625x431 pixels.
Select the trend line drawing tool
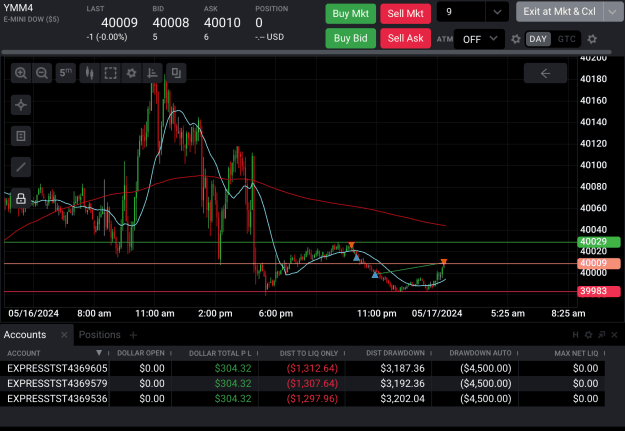pyautogui.click(x=21, y=167)
